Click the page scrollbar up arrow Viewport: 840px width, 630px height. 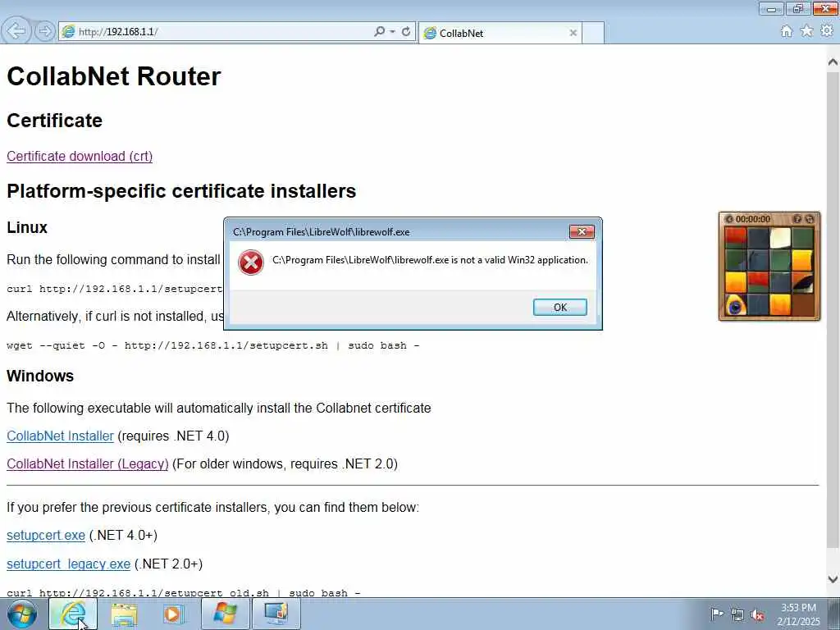pyautogui.click(x=833, y=62)
